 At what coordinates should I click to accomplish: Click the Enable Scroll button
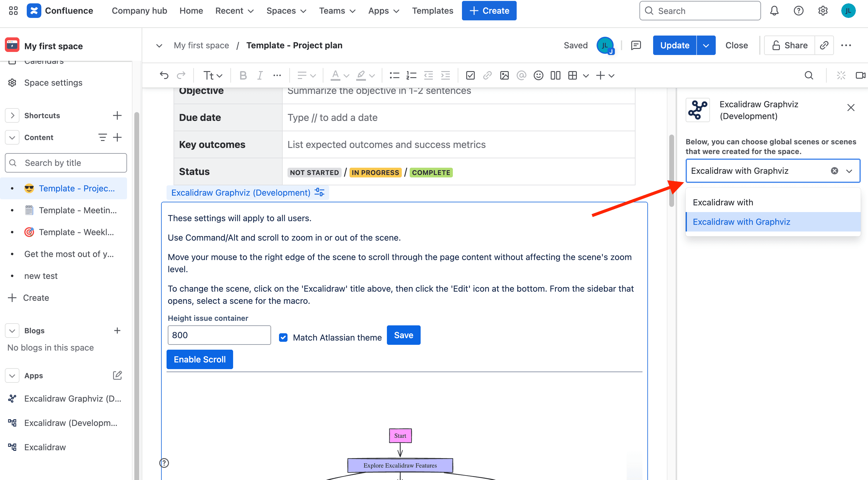point(199,359)
